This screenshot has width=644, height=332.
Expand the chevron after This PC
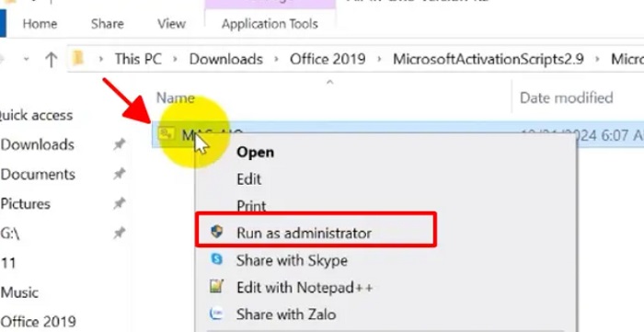click(x=176, y=60)
